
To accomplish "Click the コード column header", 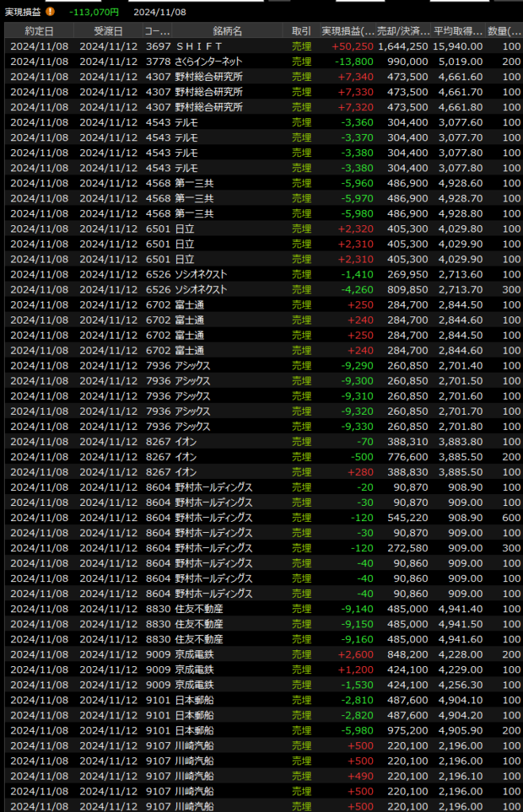I will click(156, 31).
